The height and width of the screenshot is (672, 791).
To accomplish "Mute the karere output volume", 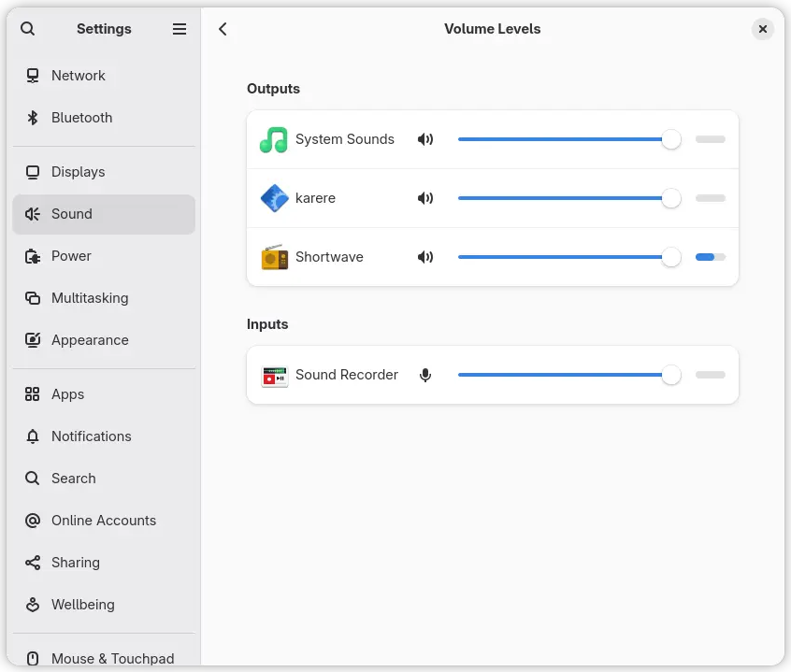I will [x=425, y=198].
